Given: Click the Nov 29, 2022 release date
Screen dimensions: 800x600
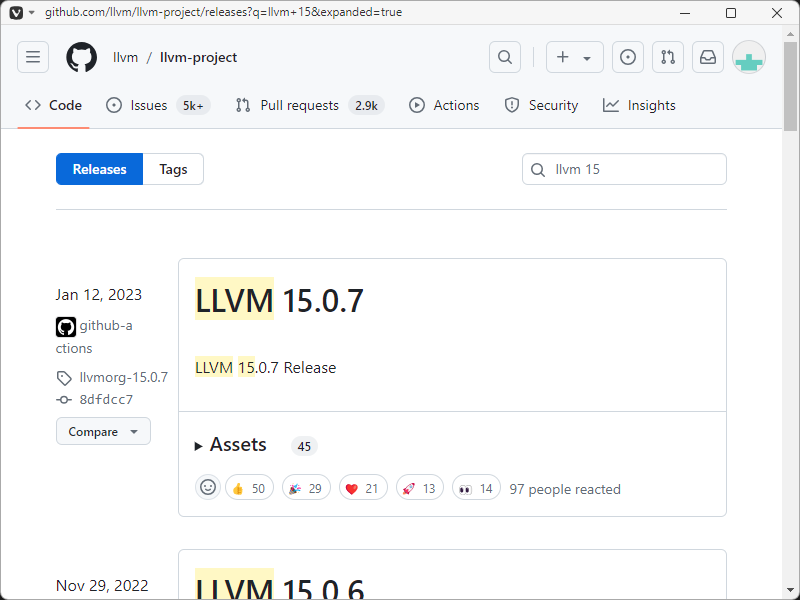Looking at the screenshot, I should (102, 586).
